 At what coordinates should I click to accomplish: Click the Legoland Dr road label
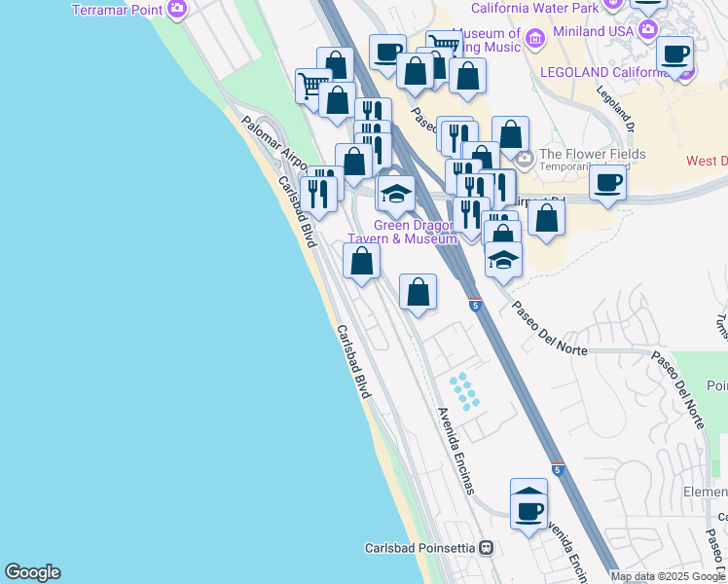point(616,110)
